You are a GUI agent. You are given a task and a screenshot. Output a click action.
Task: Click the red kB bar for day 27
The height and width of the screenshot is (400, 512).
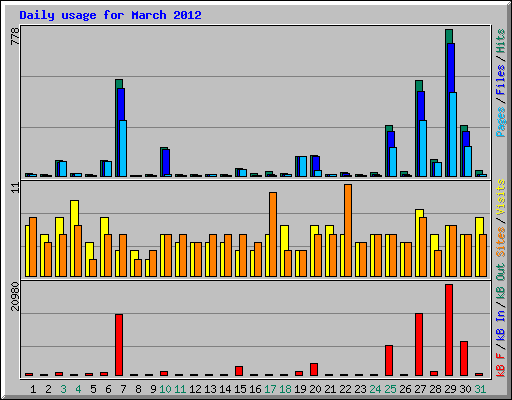pos(419,344)
